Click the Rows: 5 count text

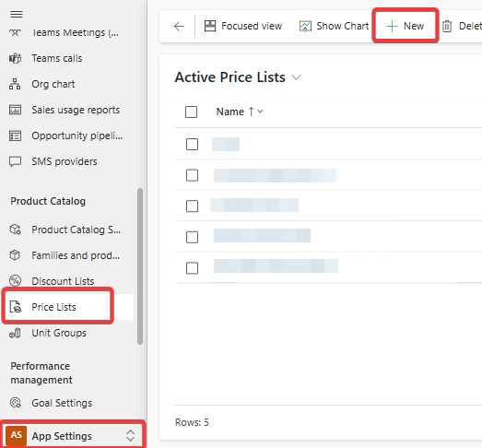pyautogui.click(x=192, y=422)
